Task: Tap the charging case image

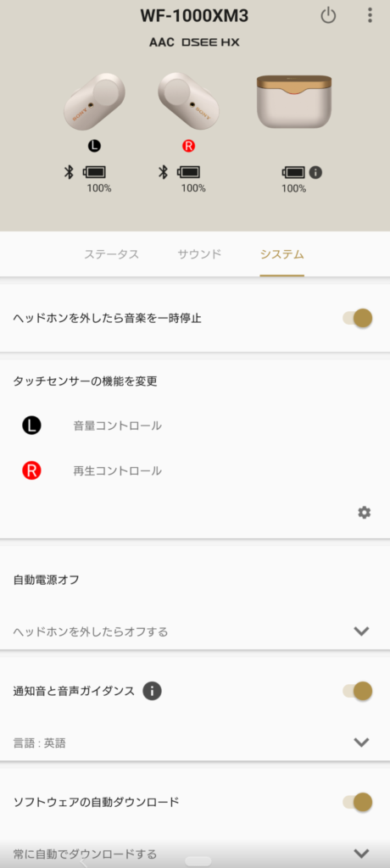Action: coord(294,102)
